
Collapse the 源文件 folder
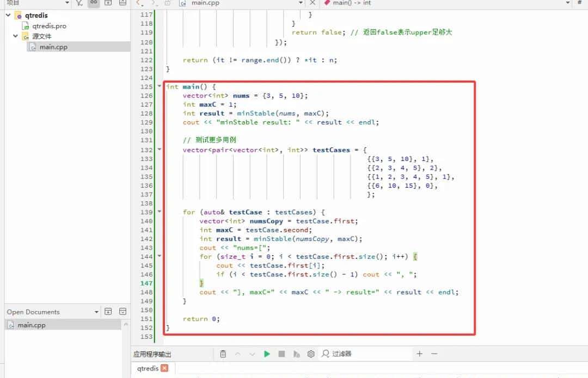click(16, 36)
